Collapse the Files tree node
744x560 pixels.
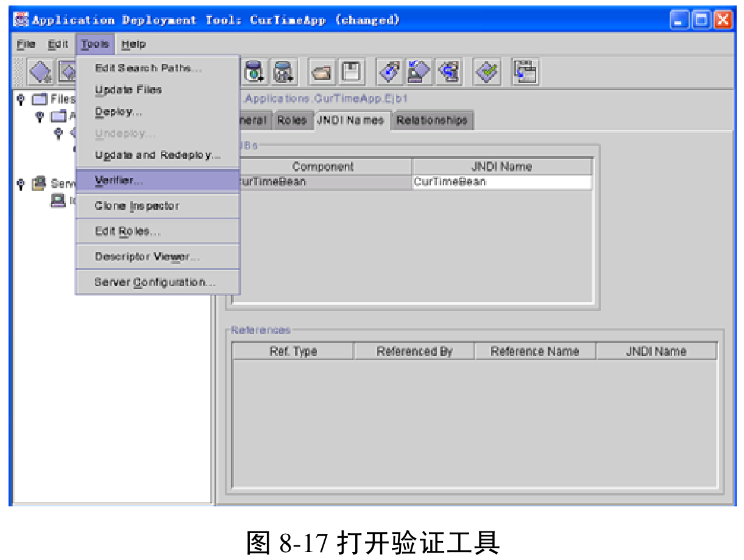[x=21, y=99]
